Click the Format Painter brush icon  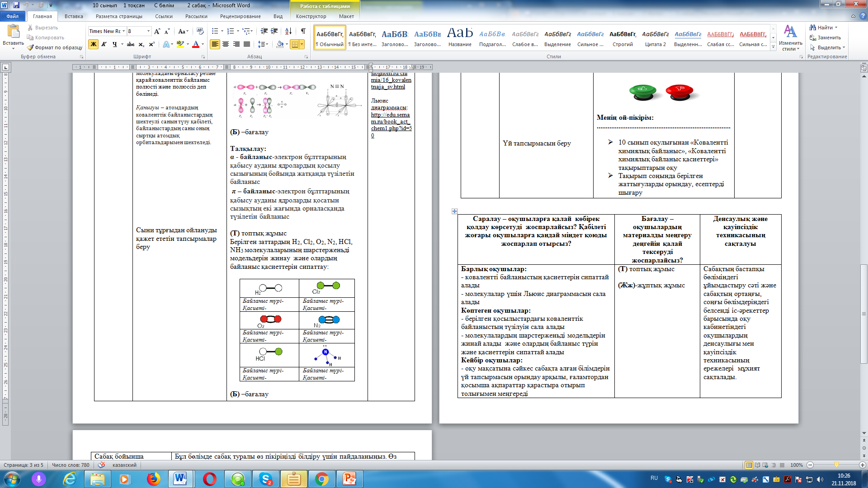coord(30,47)
